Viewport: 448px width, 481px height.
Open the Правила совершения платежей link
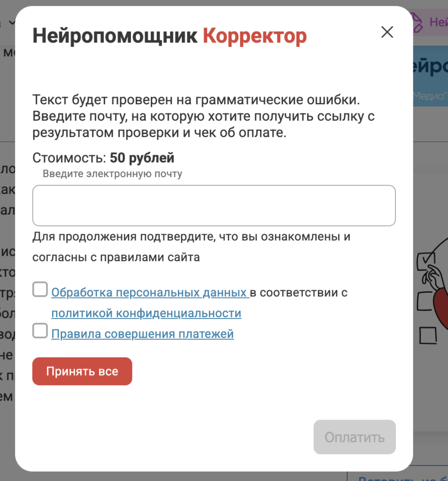coord(142,334)
